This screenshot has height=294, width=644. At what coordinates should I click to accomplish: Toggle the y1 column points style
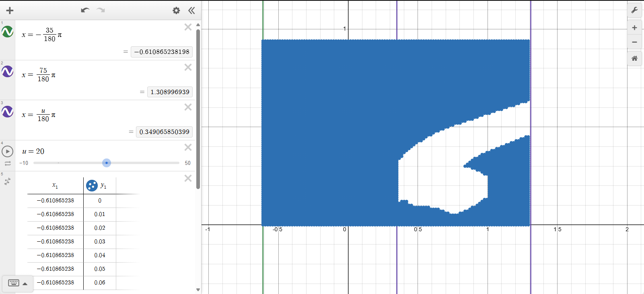[x=92, y=185]
